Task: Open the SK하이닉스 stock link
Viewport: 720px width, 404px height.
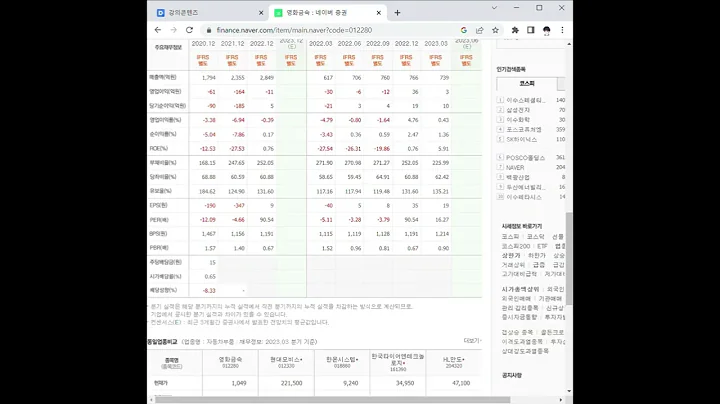Action: tap(522, 139)
